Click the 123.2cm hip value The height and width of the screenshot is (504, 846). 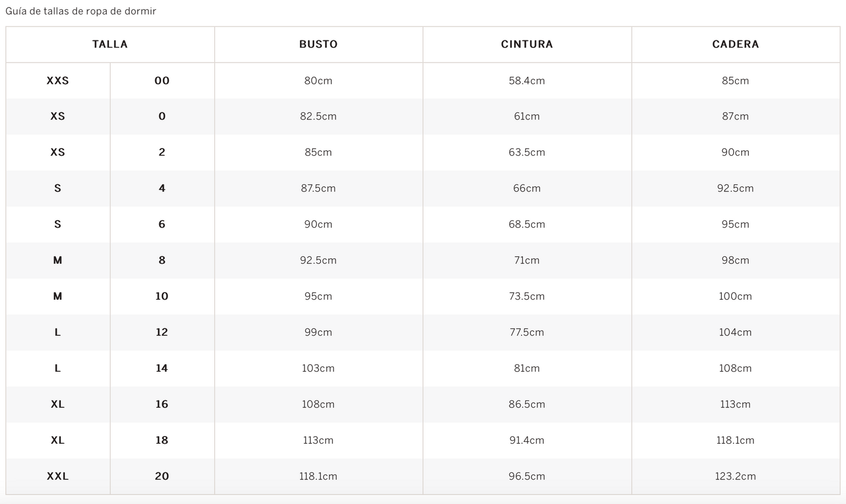coord(735,476)
